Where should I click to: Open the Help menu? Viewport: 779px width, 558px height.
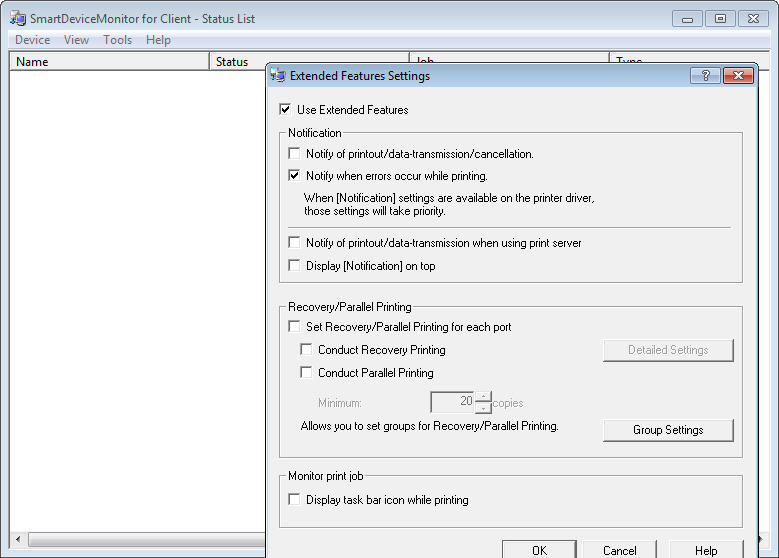point(158,40)
